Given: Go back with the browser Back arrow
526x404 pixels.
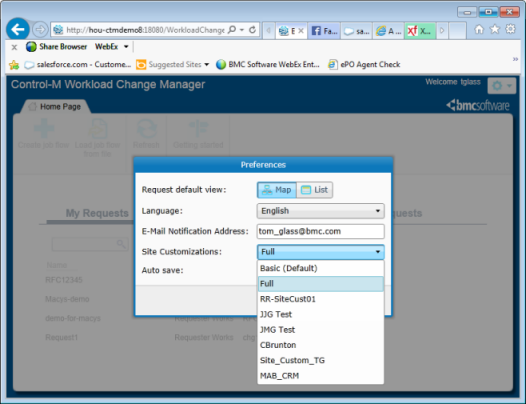Looking at the screenshot, I should (17, 29).
